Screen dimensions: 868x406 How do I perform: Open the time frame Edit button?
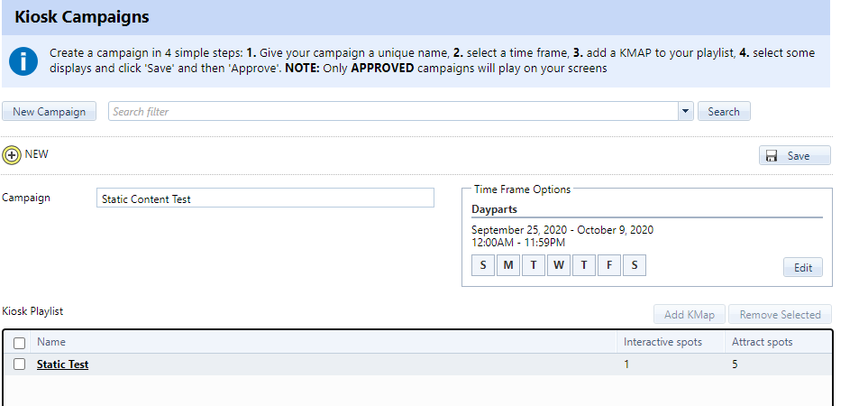point(802,268)
